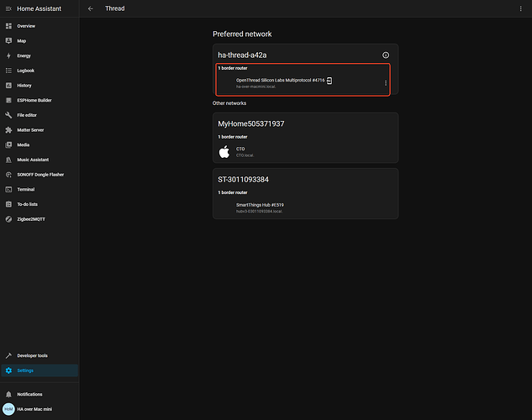Select the Developer tools menu label

33,355
